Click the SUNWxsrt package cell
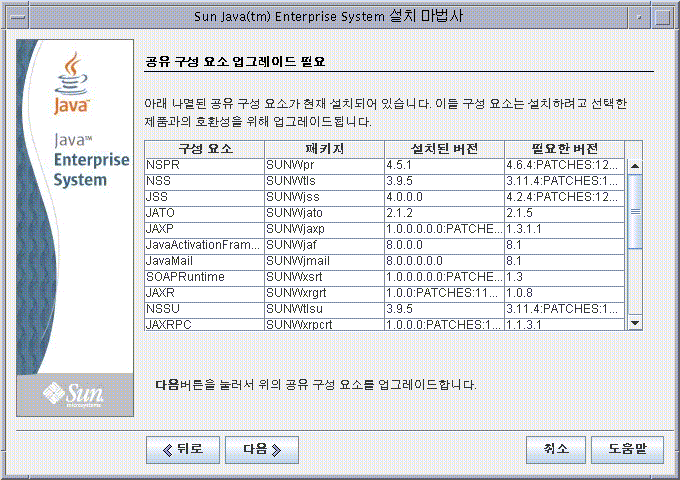 pyautogui.click(x=324, y=277)
